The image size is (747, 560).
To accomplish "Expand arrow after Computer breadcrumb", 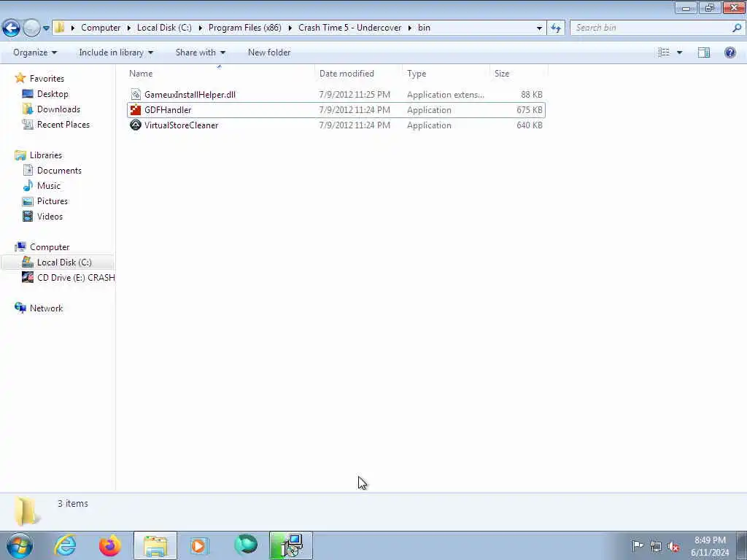I will point(129,28).
